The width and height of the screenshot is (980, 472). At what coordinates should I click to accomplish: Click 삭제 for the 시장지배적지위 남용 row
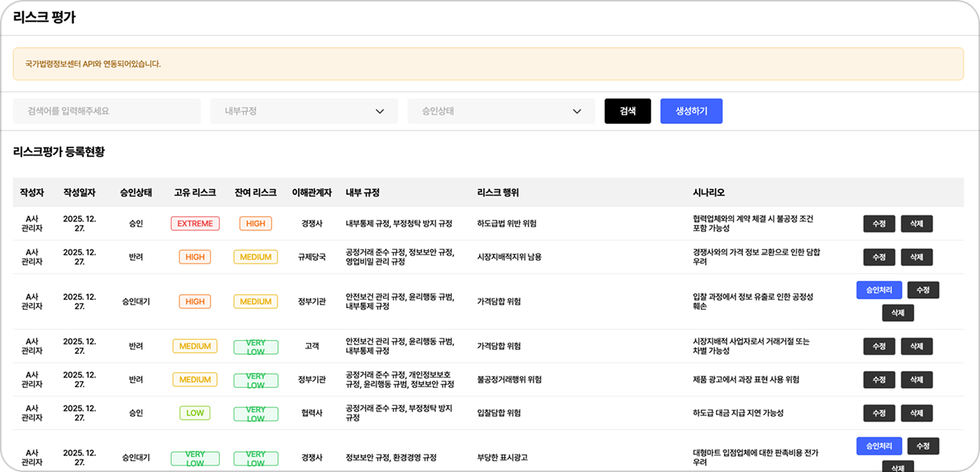917,257
